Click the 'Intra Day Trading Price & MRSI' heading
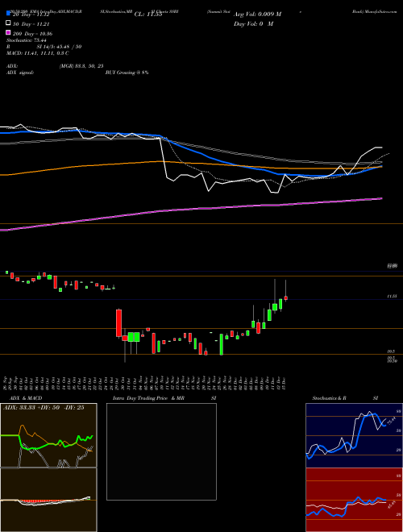The width and height of the screenshot is (403, 532). (x=164, y=398)
